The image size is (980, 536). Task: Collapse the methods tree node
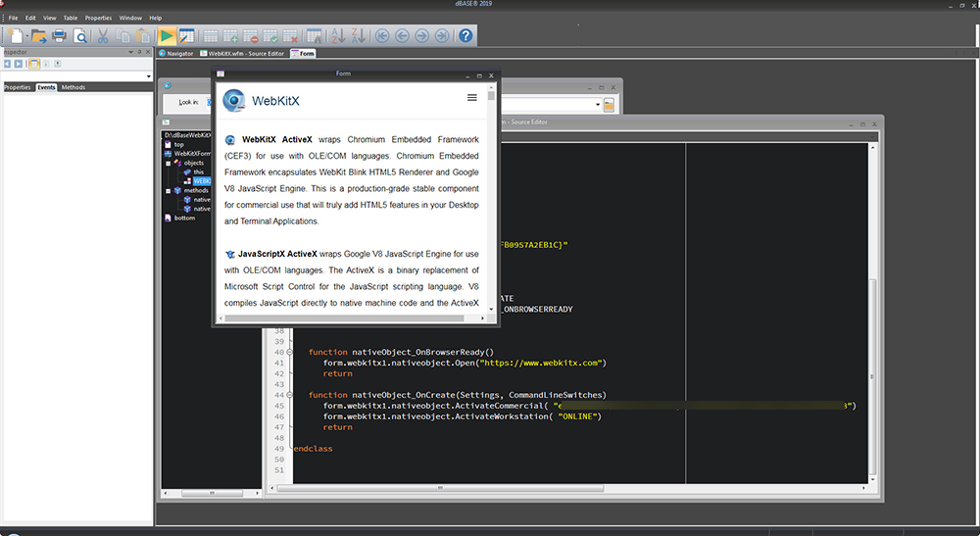click(x=169, y=190)
